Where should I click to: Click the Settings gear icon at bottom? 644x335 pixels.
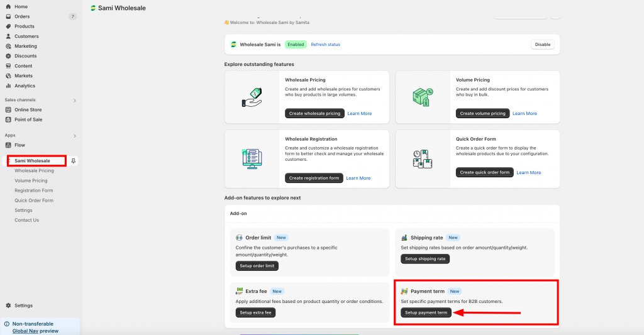[8, 305]
